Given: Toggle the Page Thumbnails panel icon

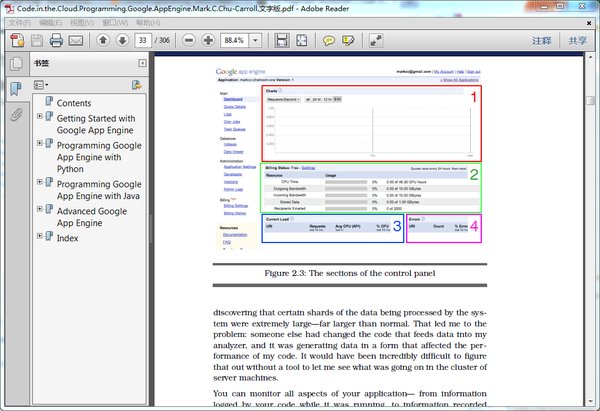Looking at the screenshot, I should [15, 65].
